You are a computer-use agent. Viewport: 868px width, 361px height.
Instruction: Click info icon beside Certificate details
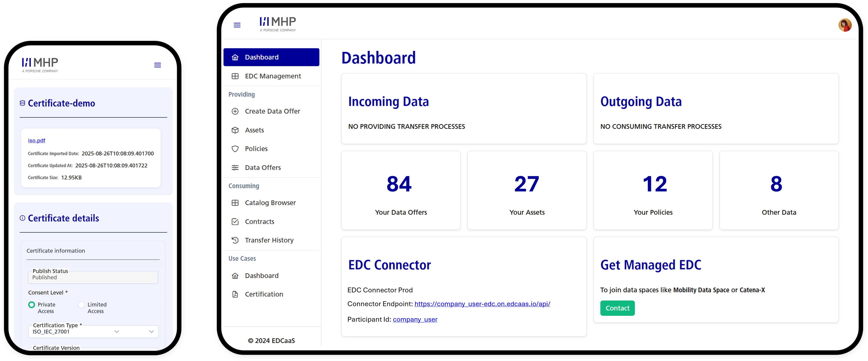click(22, 218)
